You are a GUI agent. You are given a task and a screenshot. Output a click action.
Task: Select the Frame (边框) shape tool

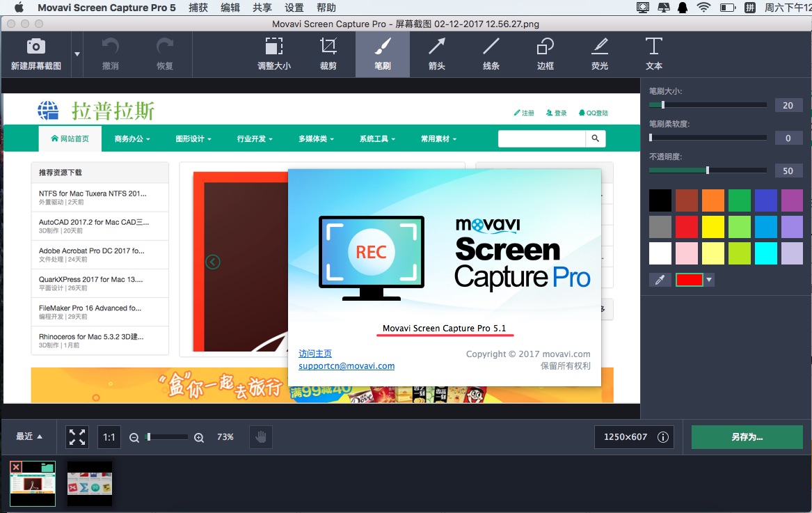(x=546, y=54)
